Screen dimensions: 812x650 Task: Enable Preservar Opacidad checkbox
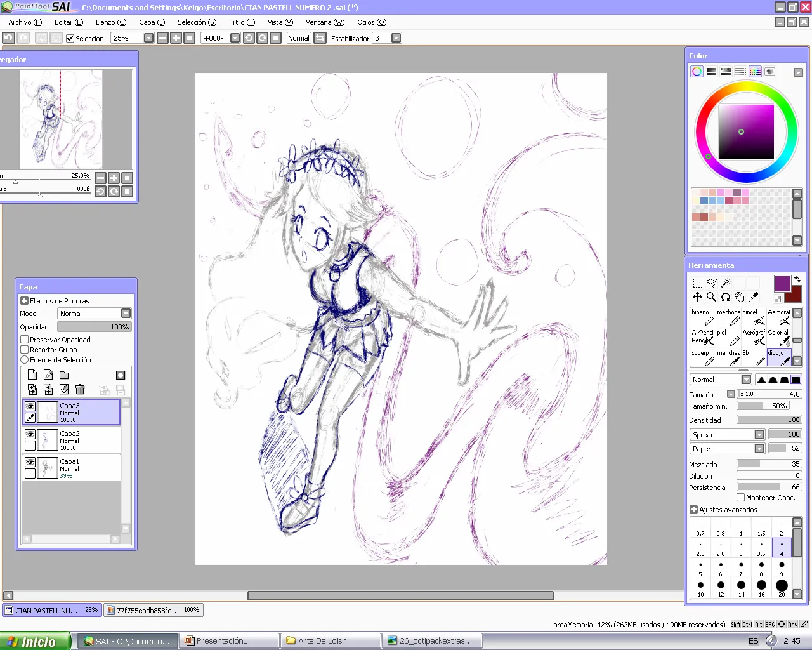click(x=25, y=340)
